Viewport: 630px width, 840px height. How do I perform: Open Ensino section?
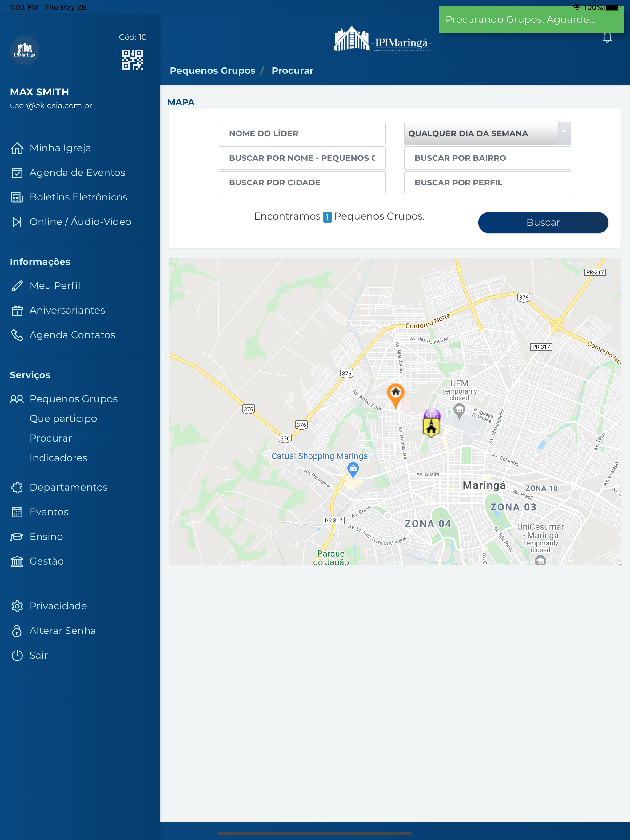46,537
